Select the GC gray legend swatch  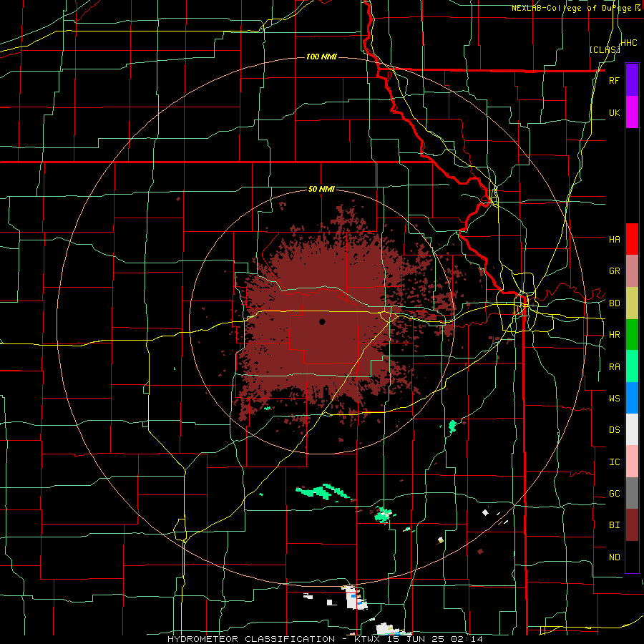632,493
